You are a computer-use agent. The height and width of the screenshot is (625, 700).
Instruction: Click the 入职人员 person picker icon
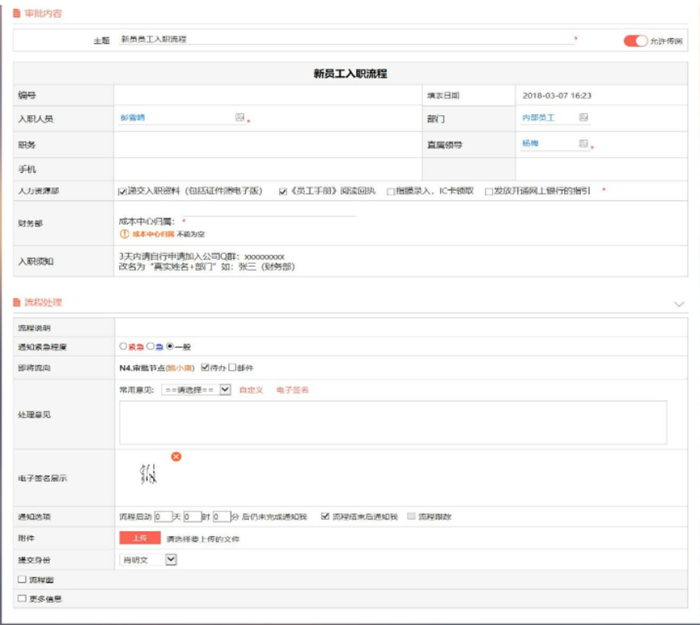pos(240,118)
